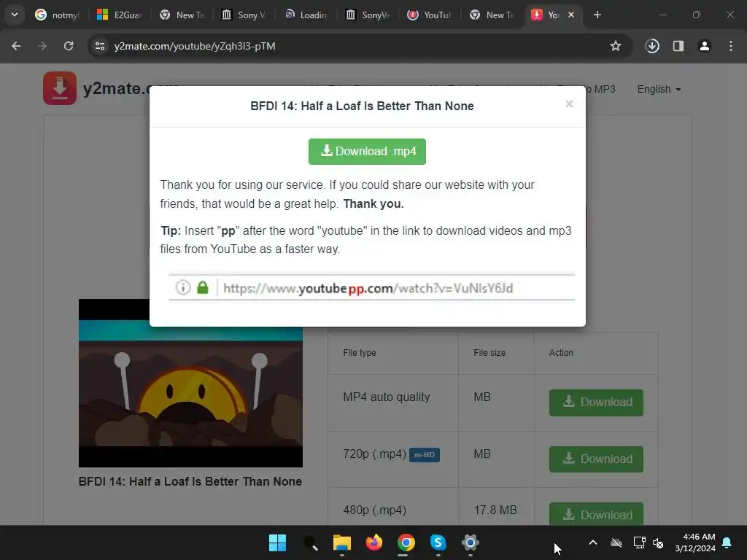Click the y2mate red logo icon
Screen dimensions: 747x560
[x=60, y=88]
